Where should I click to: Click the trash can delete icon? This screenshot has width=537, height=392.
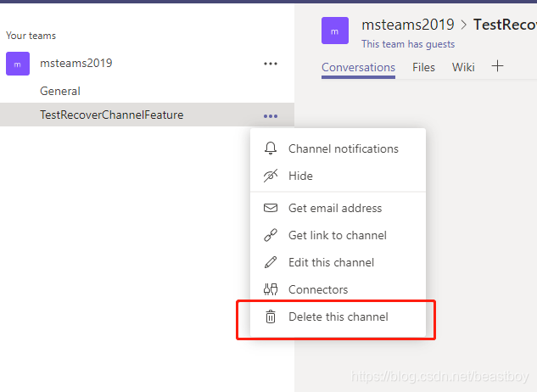click(x=271, y=316)
